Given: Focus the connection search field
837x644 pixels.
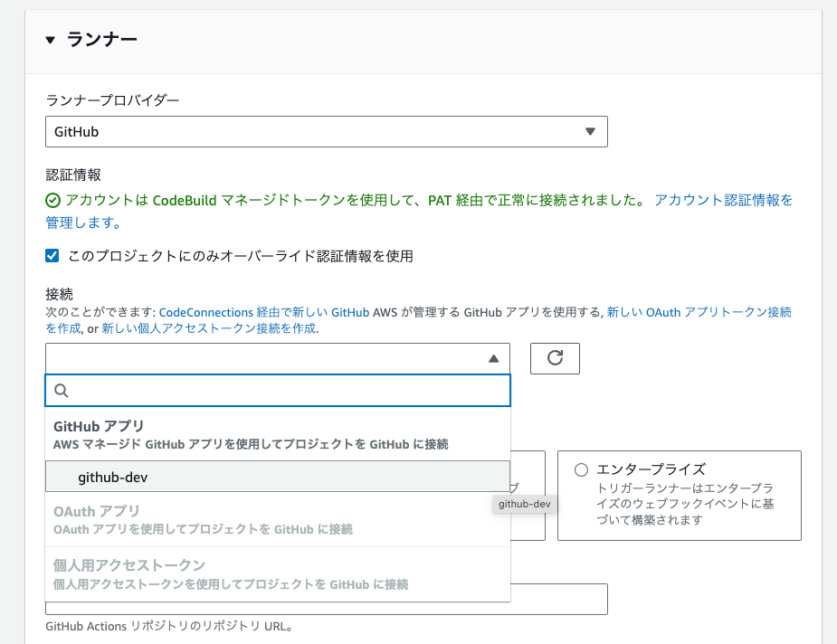Looking at the screenshot, I should [278, 391].
